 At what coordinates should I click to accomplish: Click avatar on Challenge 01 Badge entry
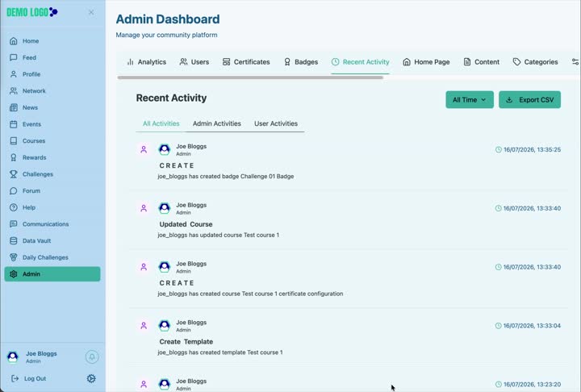(x=165, y=150)
